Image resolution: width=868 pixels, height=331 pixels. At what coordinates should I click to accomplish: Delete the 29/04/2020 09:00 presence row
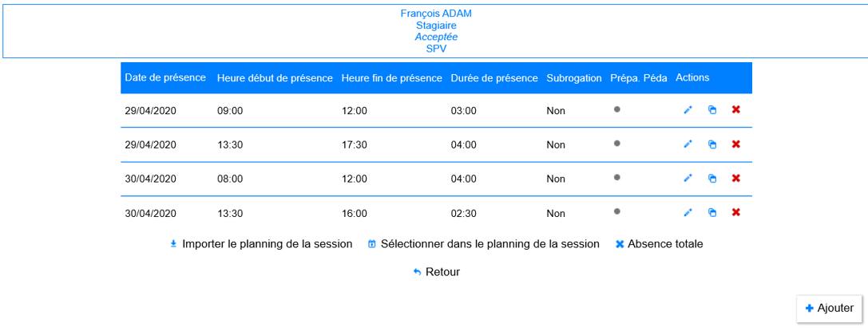tap(736, 110)
